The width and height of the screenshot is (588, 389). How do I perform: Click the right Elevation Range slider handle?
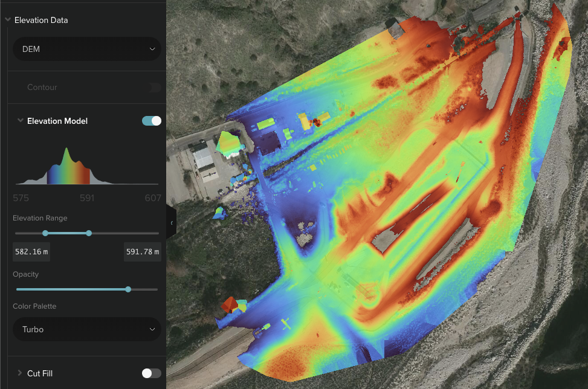[x=89, y=233]
